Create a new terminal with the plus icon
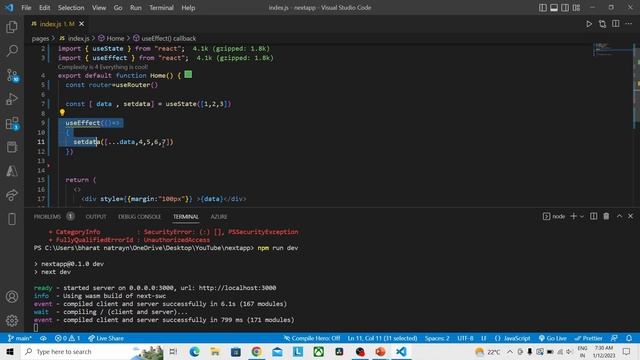 (x=573, y=216)
